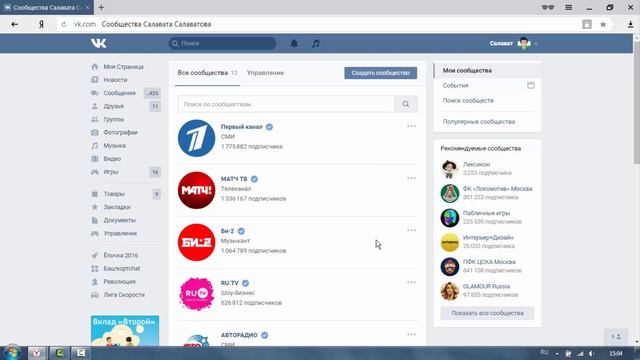Click Первый канал round logo
640x360 pixels.
196,138
